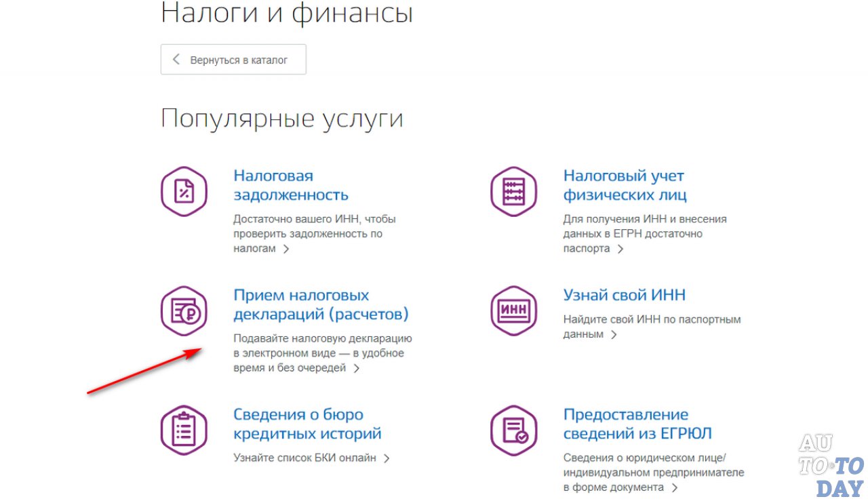Screen dimensions: 868x501
Task: Select the clipboard icon for кредитные истории
Action: coord(184,428)
